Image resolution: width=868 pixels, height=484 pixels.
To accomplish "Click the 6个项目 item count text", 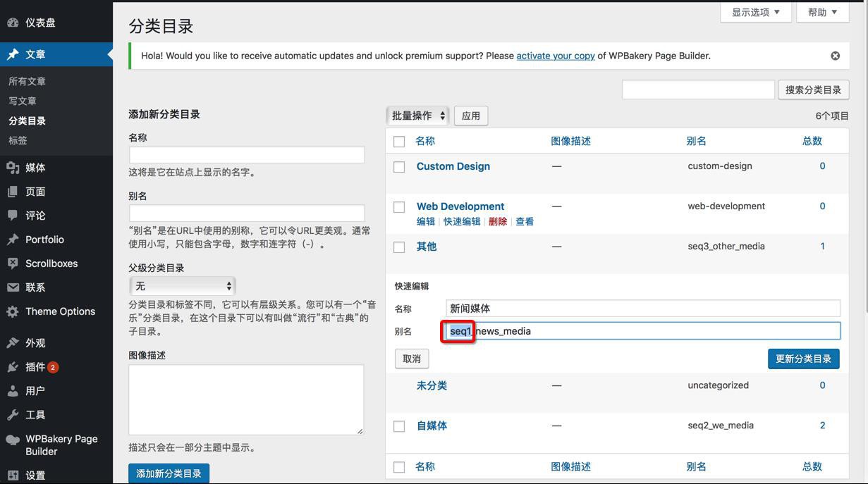I will (x=832, y=116).
